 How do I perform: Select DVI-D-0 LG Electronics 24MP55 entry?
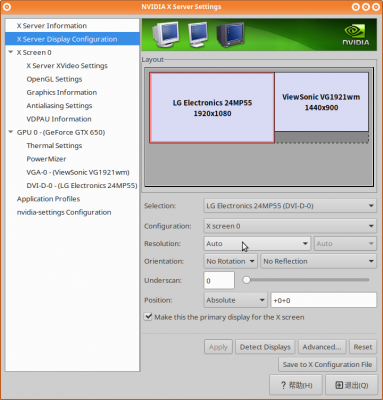tap(82, 186)
